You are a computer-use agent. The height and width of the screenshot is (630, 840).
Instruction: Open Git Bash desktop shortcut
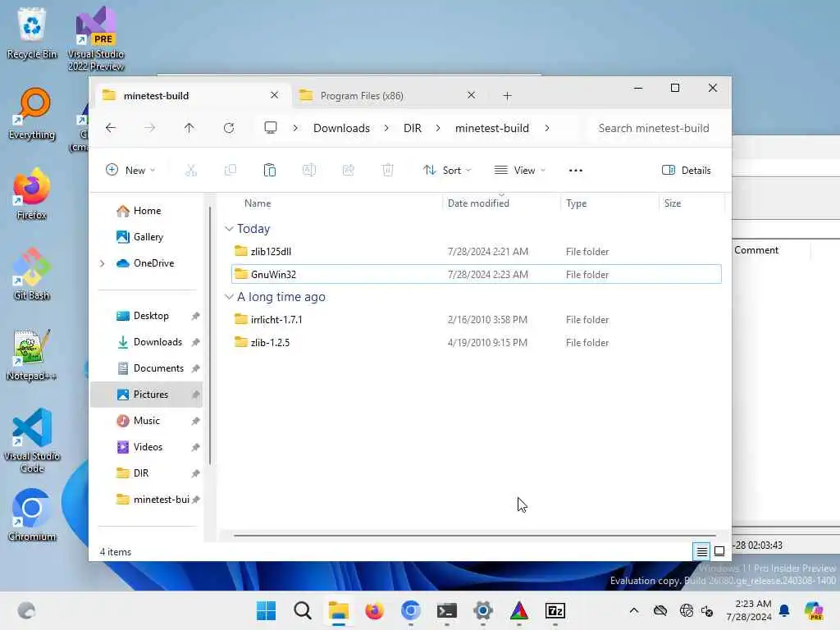point(32,274)
